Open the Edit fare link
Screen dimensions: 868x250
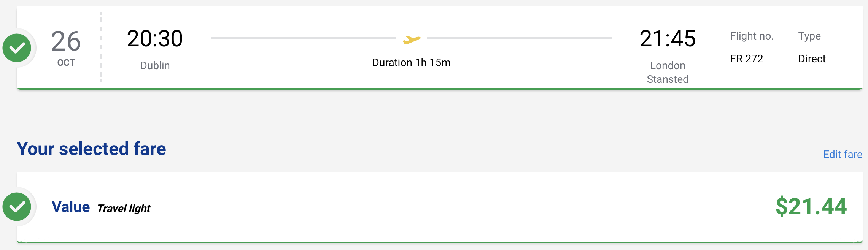pos(843,155)
